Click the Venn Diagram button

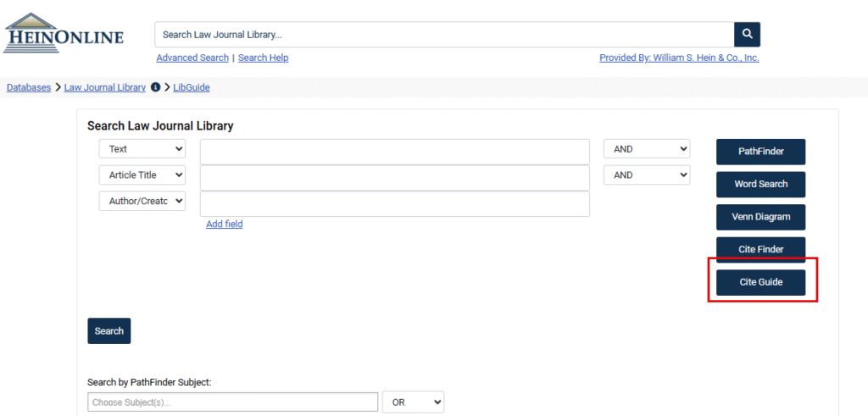pyautogui.click(x=760, y=217)
